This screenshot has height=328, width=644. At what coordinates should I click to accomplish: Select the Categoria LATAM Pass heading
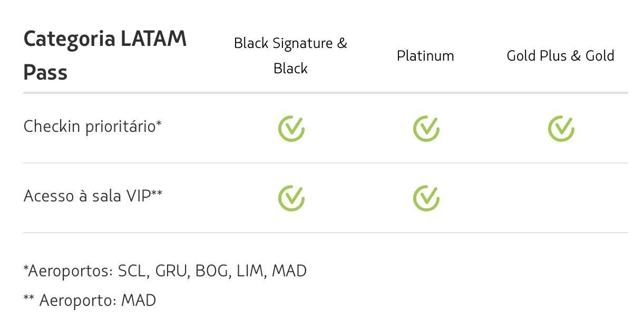click(x=105, y=55)
